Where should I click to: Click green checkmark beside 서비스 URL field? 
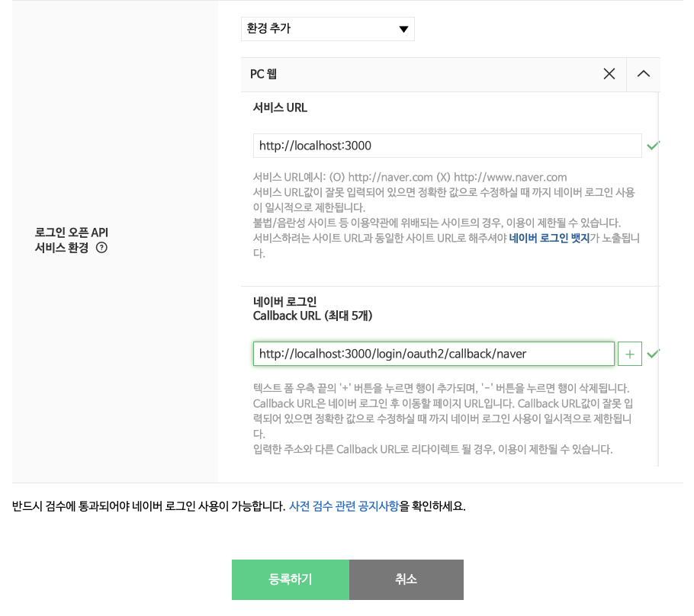point(654,145)
